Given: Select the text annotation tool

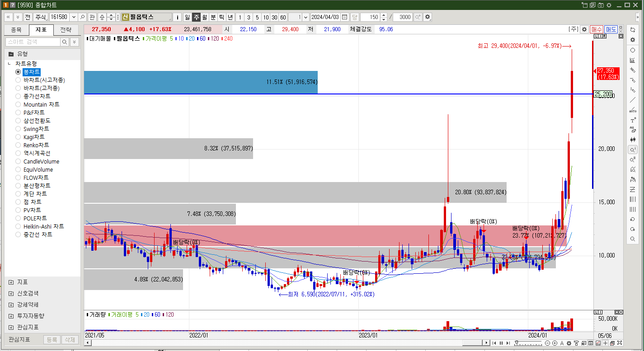Looking at the screenshot, I should coord(633,120).
